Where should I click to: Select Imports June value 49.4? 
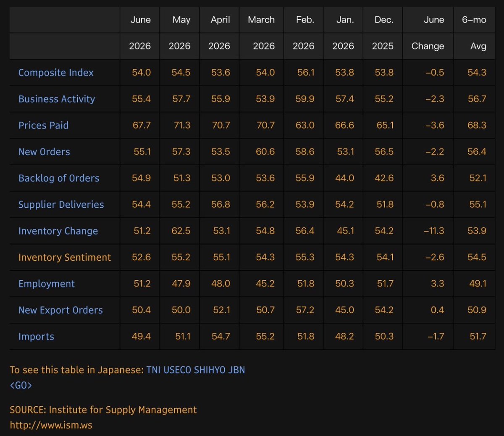(142, 337)
